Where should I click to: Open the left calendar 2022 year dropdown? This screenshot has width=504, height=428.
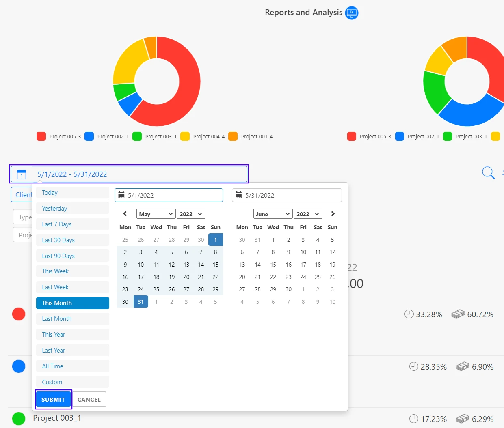coord(191,214)
